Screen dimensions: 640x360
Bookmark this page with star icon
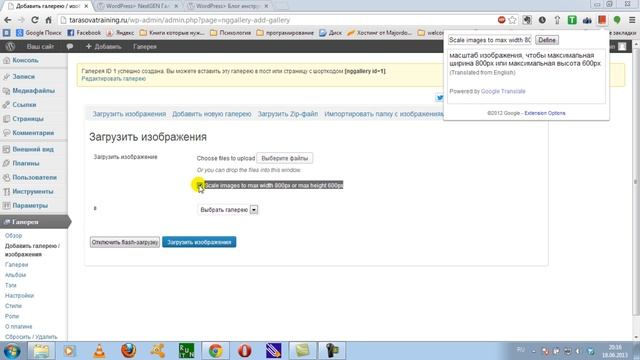pyautogui.click(x=513, y=20)
